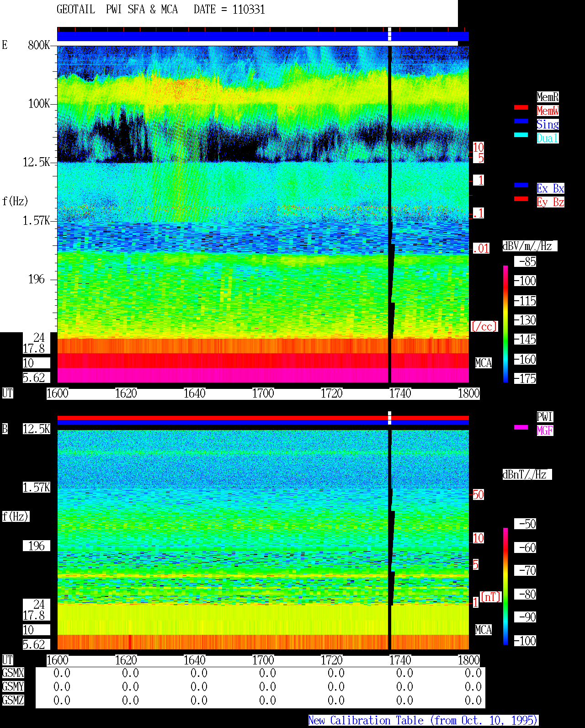Click the red .01 density tick label
585x728 pixels.
pyautogui.click(x=481, y=248)
